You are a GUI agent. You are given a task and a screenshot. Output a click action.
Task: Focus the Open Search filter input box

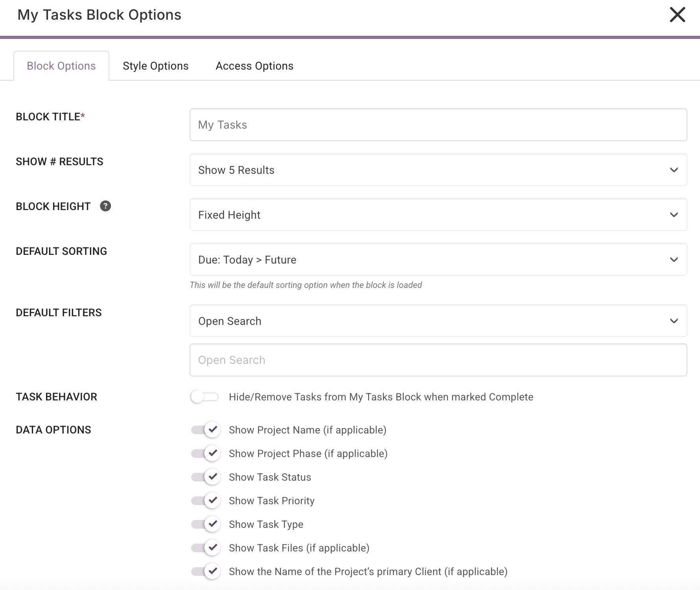point(438,360)
